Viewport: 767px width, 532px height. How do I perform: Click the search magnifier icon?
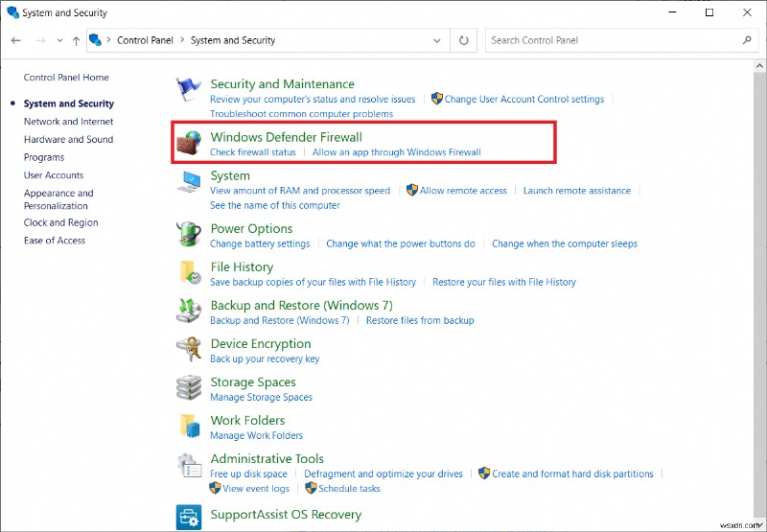pyautogui.click(x=747, y=40)
